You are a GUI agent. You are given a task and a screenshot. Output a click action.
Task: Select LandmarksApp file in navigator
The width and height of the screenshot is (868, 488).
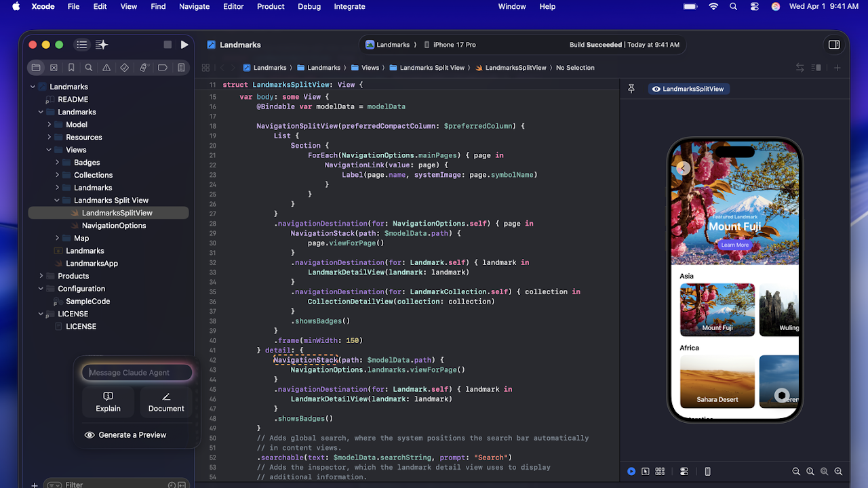pyautogui.click(x=92, y=264)
